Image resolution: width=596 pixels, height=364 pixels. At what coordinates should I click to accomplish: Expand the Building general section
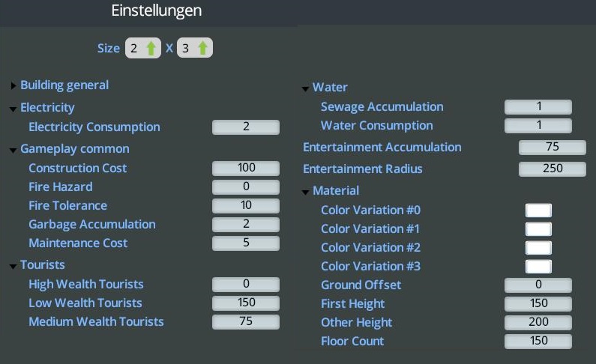pyautogui.click(x=13, y=85)
